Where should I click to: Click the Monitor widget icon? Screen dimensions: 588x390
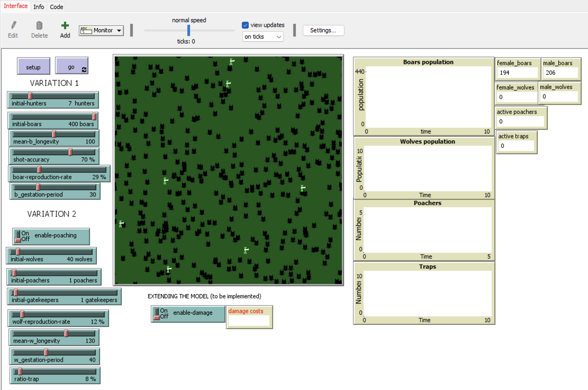[85, 30]
